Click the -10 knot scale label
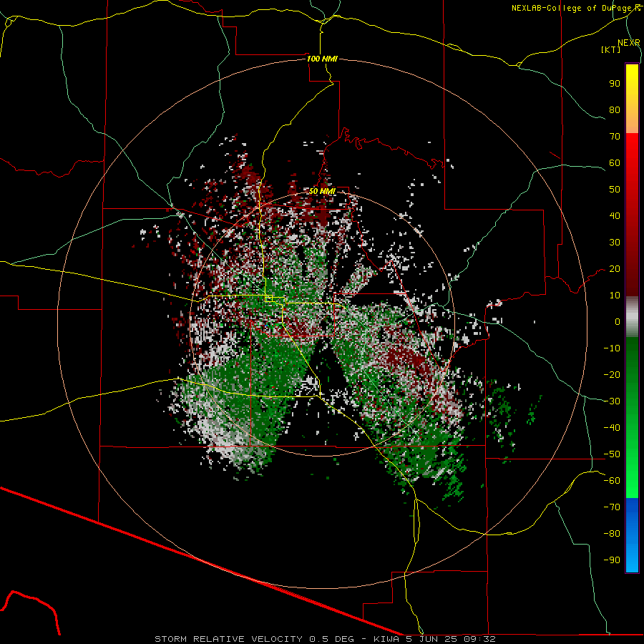Viewport: 644px width, 644px height. [612, 348]
